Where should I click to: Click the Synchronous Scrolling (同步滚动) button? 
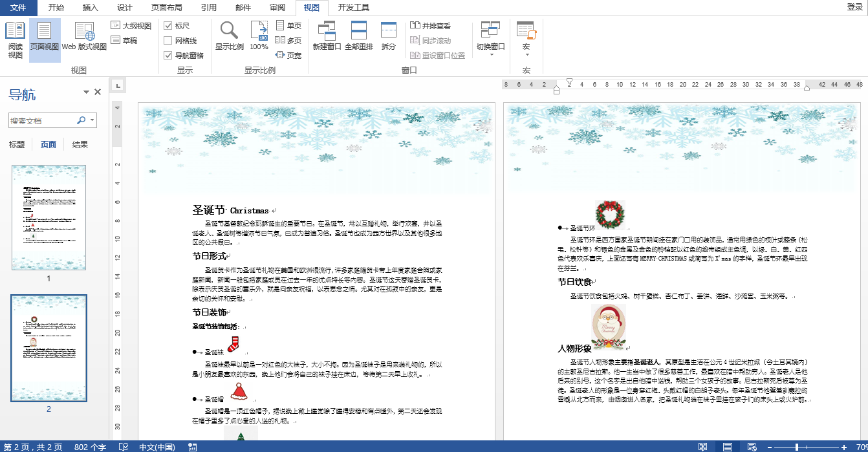pos(431,41)
